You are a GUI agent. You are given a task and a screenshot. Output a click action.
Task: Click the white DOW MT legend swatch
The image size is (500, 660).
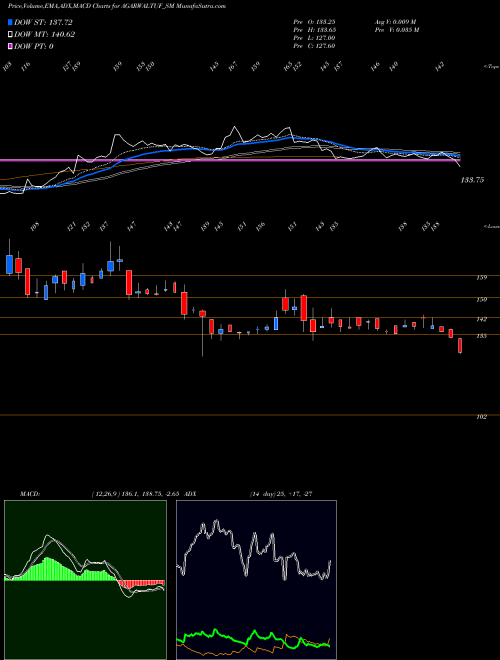(10, 34)
